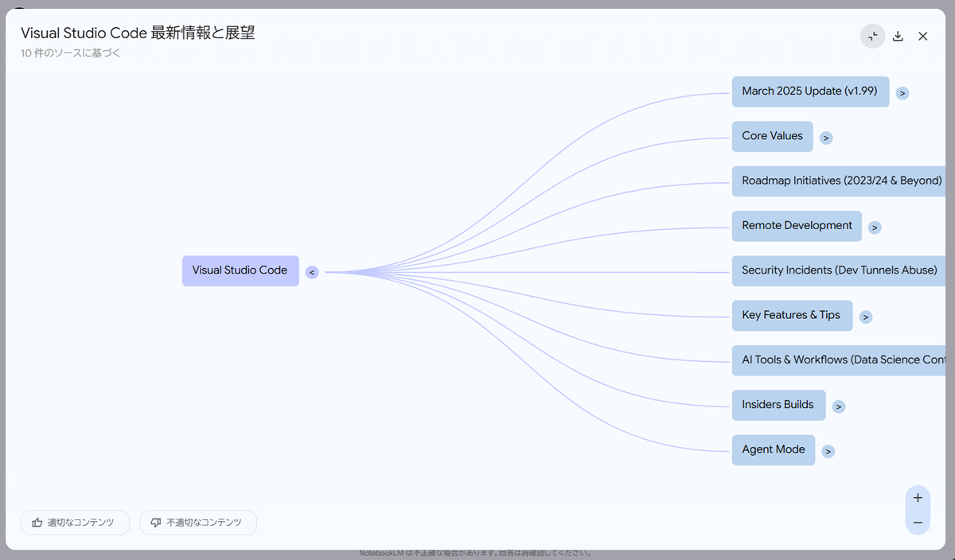Collapse the mind map fullscreen view
This screenshot has width=955, height=560.
(872, 36)
